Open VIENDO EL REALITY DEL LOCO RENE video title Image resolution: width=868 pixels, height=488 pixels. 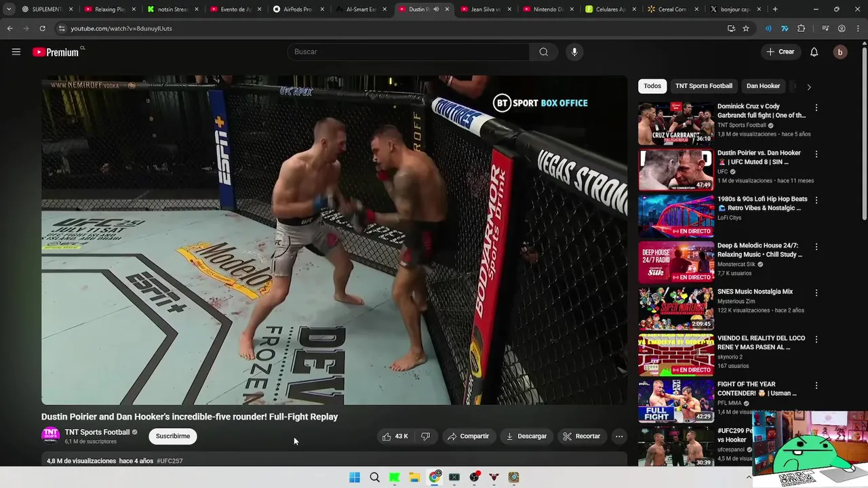point(761,342)
